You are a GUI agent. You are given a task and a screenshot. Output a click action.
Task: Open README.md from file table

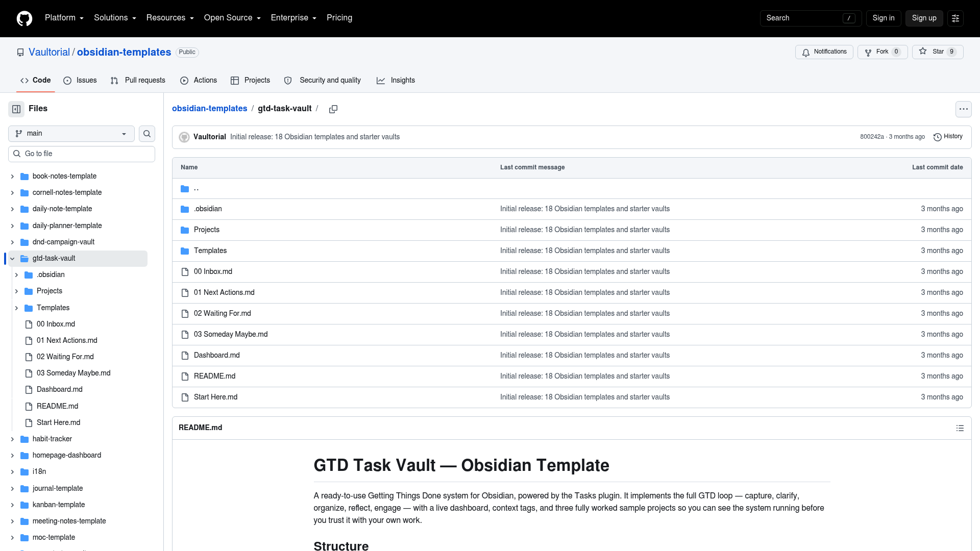214,377
